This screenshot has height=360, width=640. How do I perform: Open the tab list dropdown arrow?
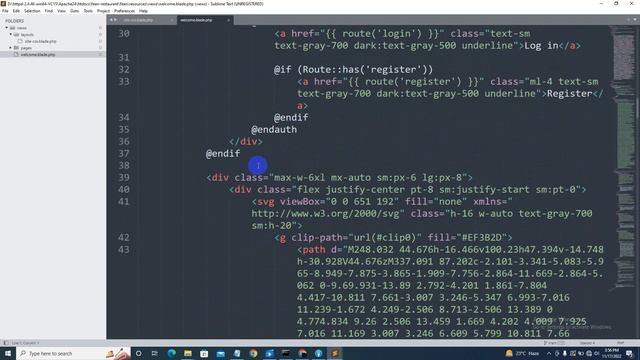635,20
